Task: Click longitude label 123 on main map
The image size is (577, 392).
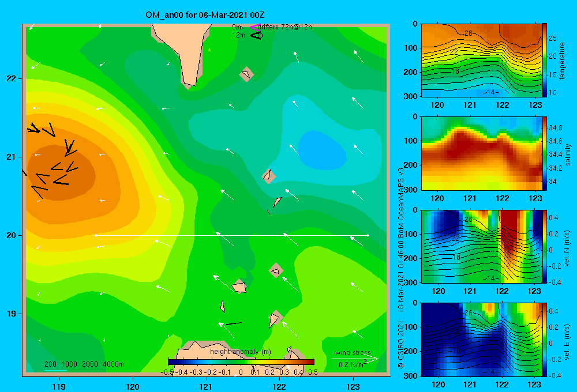Action: [353, 386]
